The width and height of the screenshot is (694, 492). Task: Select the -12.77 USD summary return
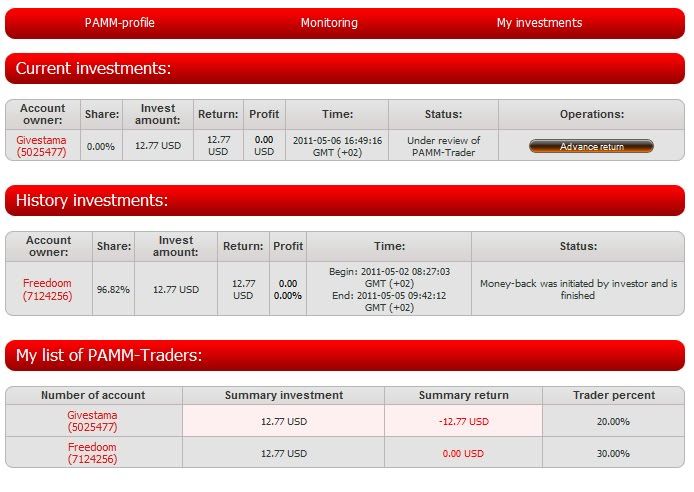(463, 421)
